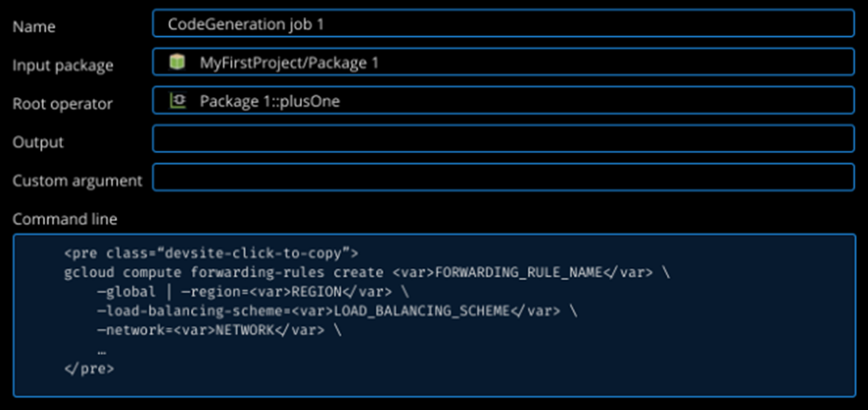This screenshot has height=410, width=868.
Task: Click the '-network=<var>NETWORK</var>' line
Action: (220, 330)
